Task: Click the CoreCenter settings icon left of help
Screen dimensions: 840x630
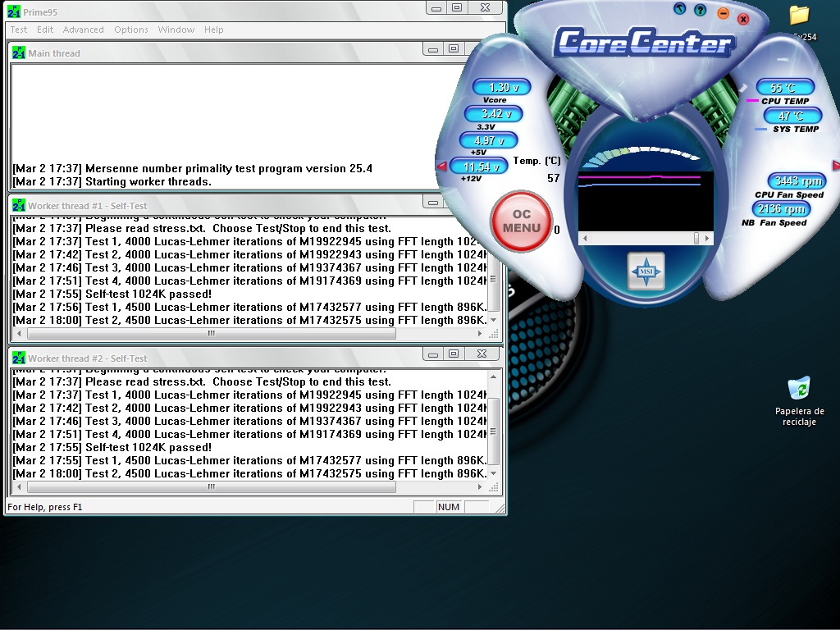Action: pos(679,8)
